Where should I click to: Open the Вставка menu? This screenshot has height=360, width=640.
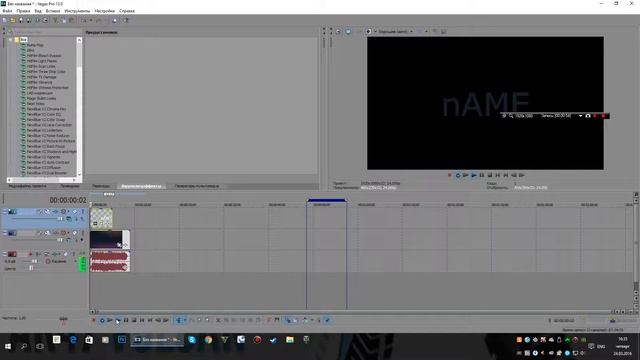53,11
